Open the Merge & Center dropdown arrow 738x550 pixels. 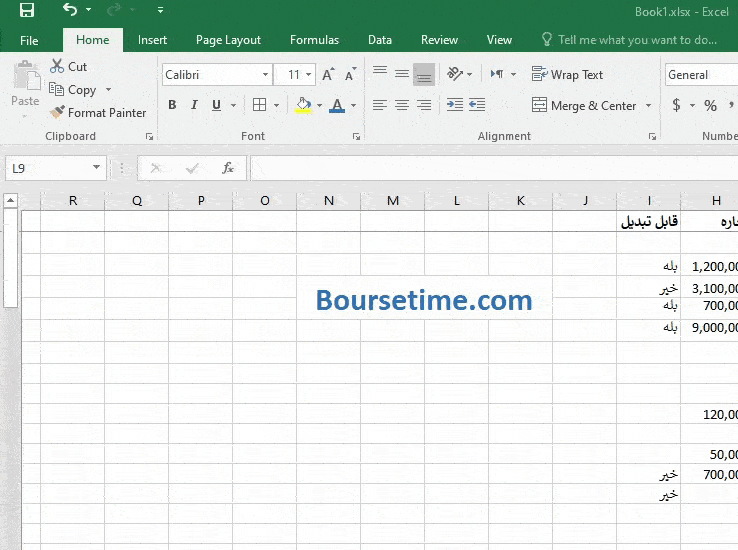pos(649,105)
